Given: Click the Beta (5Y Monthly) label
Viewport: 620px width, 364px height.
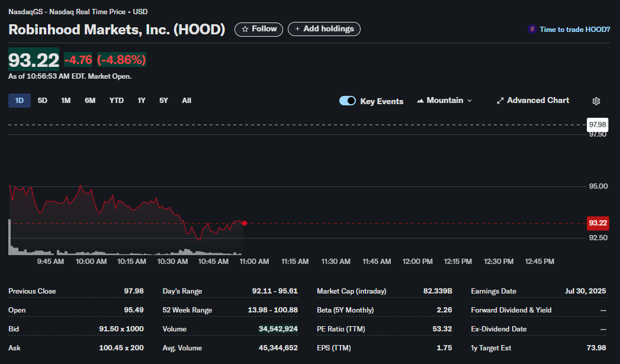Looking at the screenshot, I should (x=345, y=310).
